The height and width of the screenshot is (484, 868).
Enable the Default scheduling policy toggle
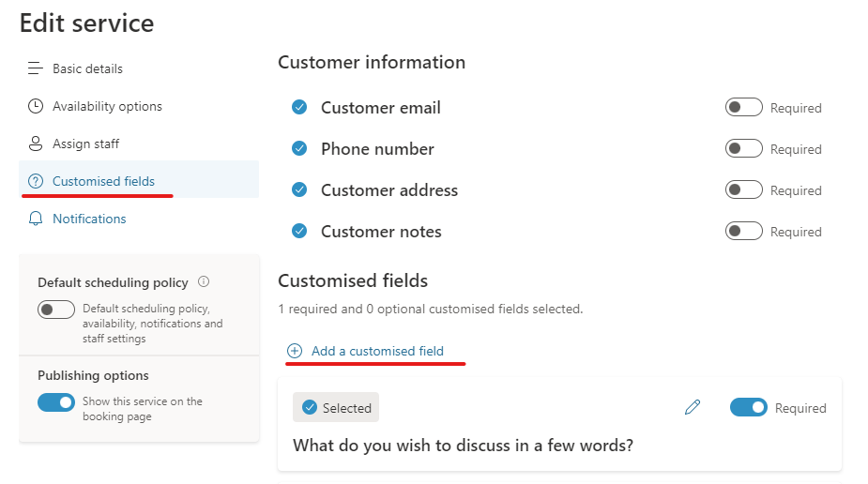click(x=56, y=310)
